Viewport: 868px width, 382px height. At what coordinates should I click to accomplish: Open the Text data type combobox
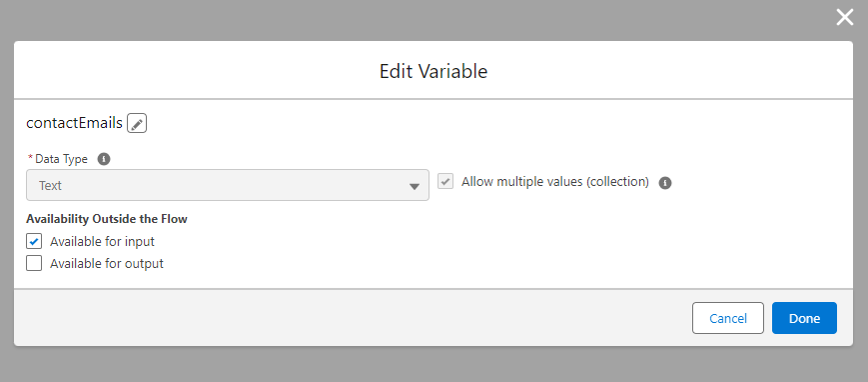pos(228,185)
